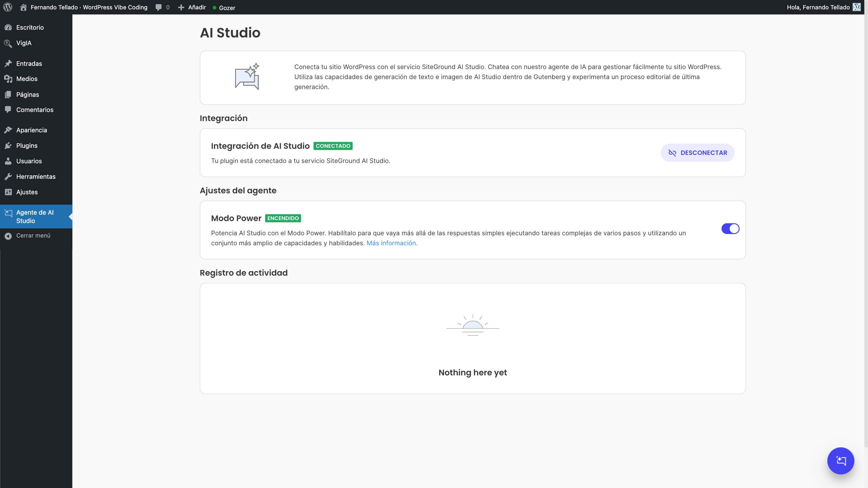Click the Entradas pin icon
The width and height of the screenshot is (868, 488).
click(8, 63)
